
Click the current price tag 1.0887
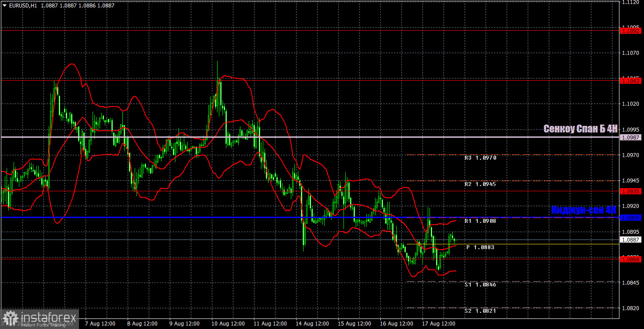click(631, 240)
